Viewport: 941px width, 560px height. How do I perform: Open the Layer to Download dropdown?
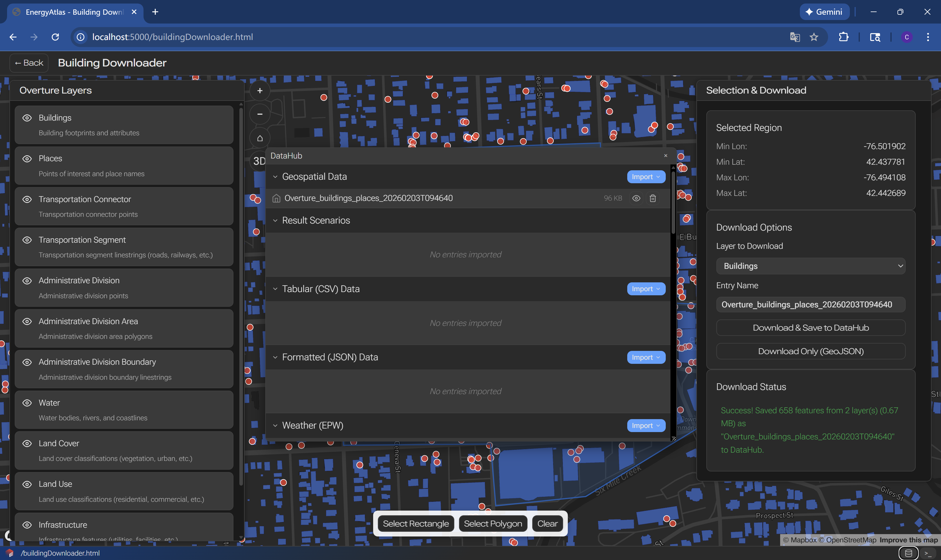pos(810,266)
